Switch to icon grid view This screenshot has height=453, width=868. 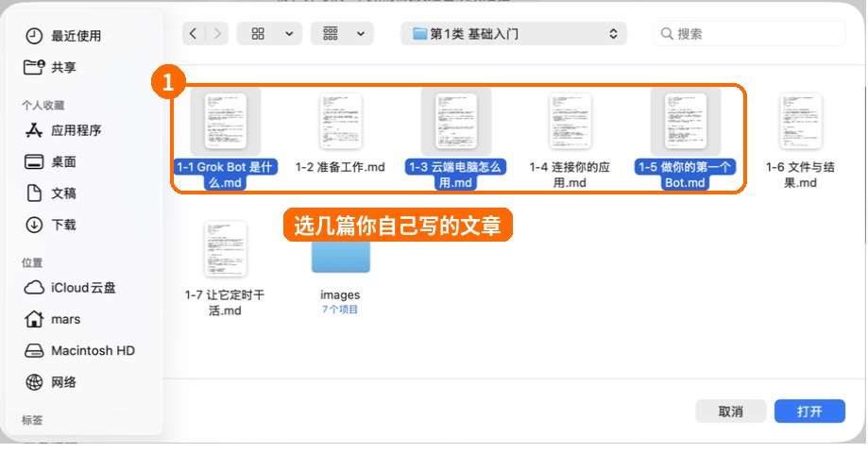[x=258, y=34]
